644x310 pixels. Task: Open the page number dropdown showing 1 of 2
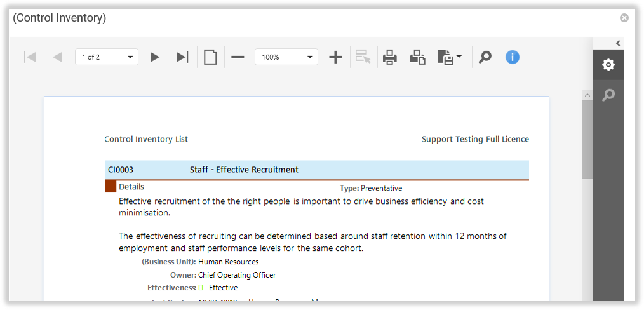click(x=107, y=57)
